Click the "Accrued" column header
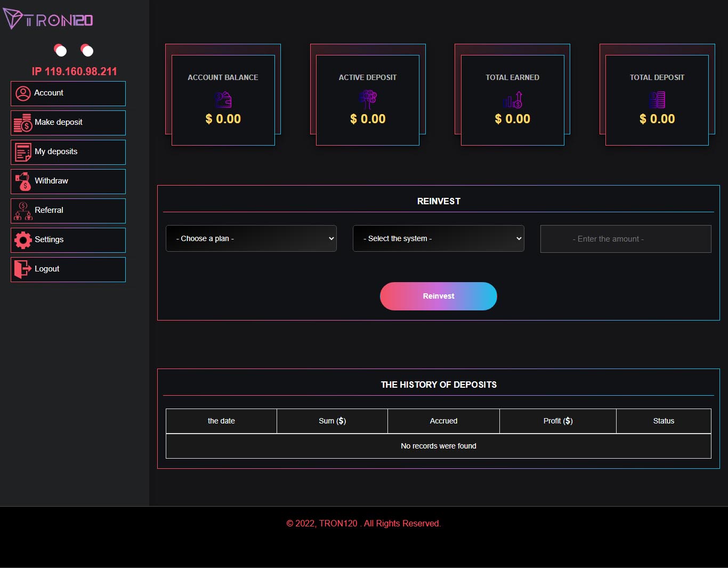Screen dimensions: 728x568 pyautogui.click(x=444, y=421)
